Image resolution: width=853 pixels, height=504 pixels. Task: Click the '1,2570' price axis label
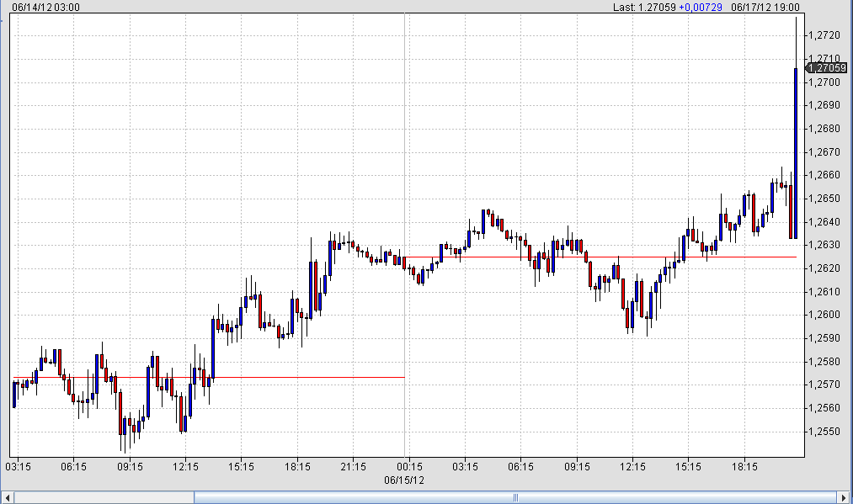824,385
